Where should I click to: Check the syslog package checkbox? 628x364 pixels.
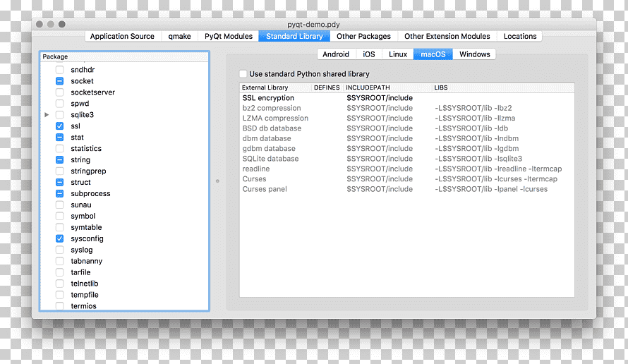point(60,250)
